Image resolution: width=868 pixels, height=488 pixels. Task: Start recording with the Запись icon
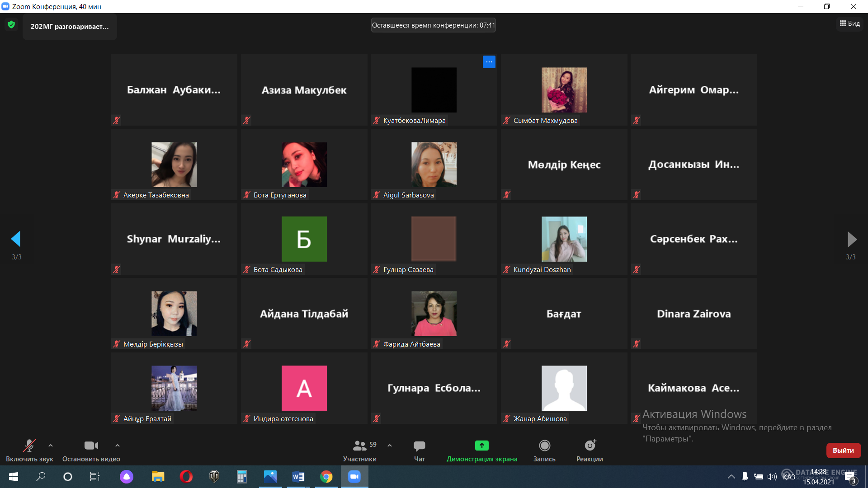pyautogui.click(x=544, y=446)
